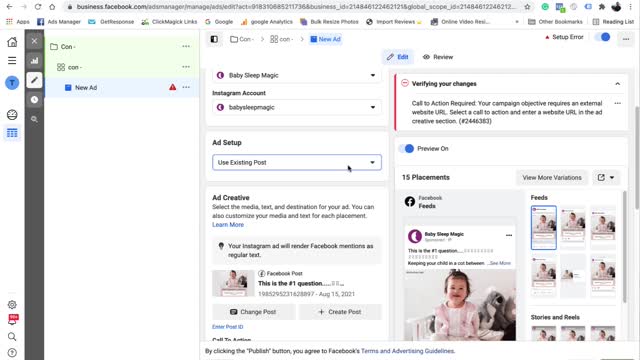Click View More Variations button
Screen dimensions: 640x360
pyautogui.click(x=552, y=178)
